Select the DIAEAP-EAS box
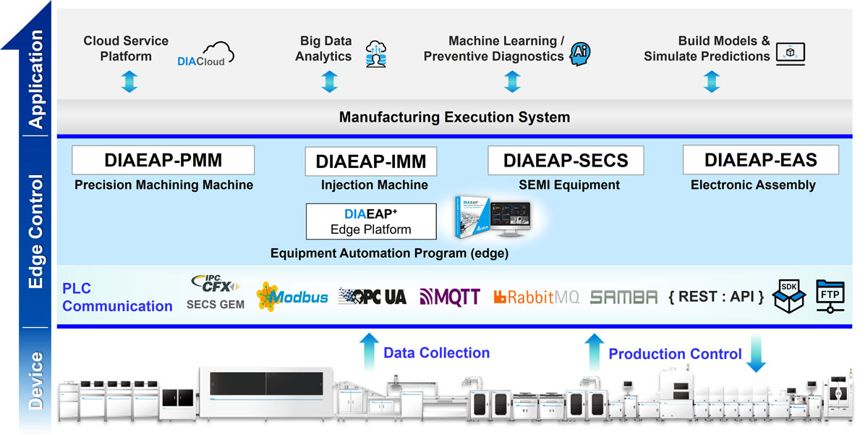 760,159
